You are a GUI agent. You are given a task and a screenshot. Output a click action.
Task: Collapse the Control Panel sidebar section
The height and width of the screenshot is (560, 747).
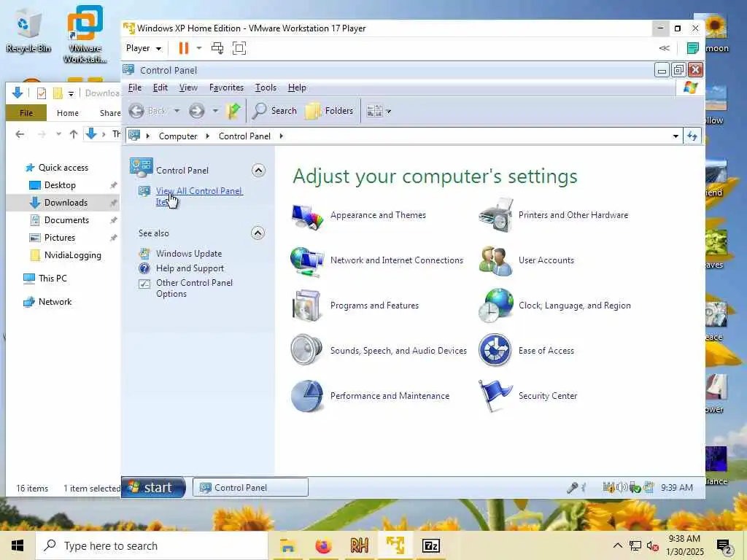[258, 171]
